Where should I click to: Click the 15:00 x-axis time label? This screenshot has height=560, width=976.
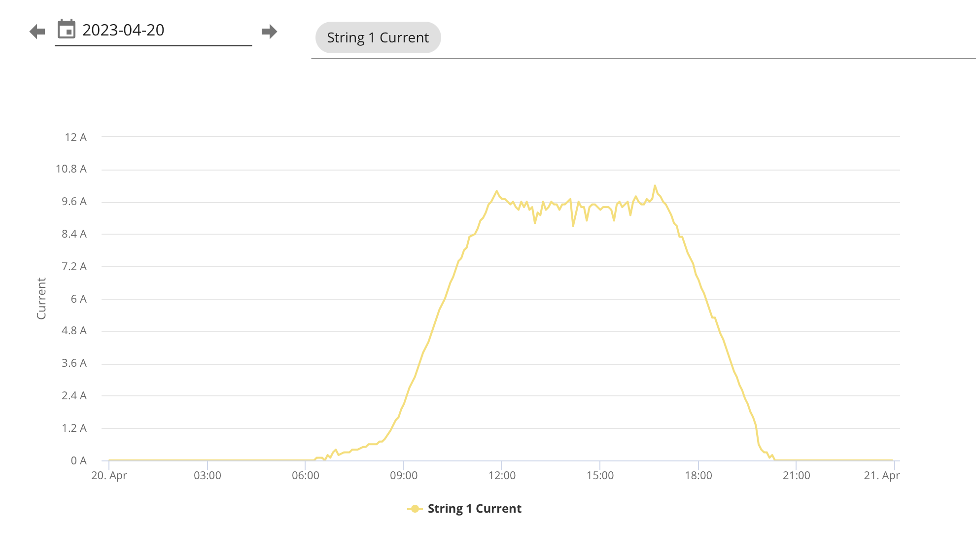click(600, 476)
